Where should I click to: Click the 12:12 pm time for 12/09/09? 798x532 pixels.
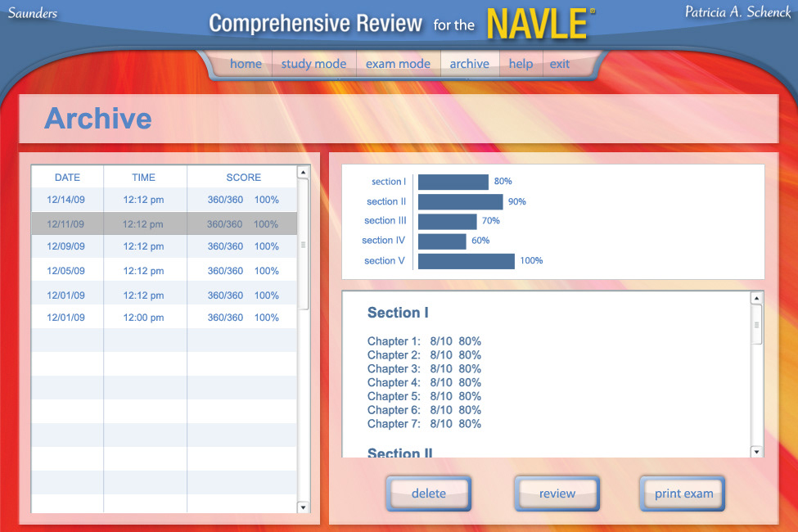[143, 246]
